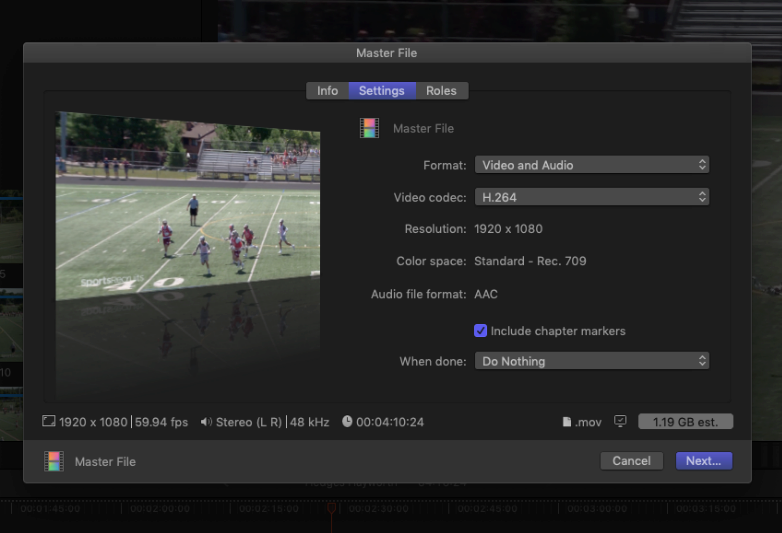782x533 pixels.
Task: Click the speaker icon beside Stereo (L R)
Action: pos(206,422)
